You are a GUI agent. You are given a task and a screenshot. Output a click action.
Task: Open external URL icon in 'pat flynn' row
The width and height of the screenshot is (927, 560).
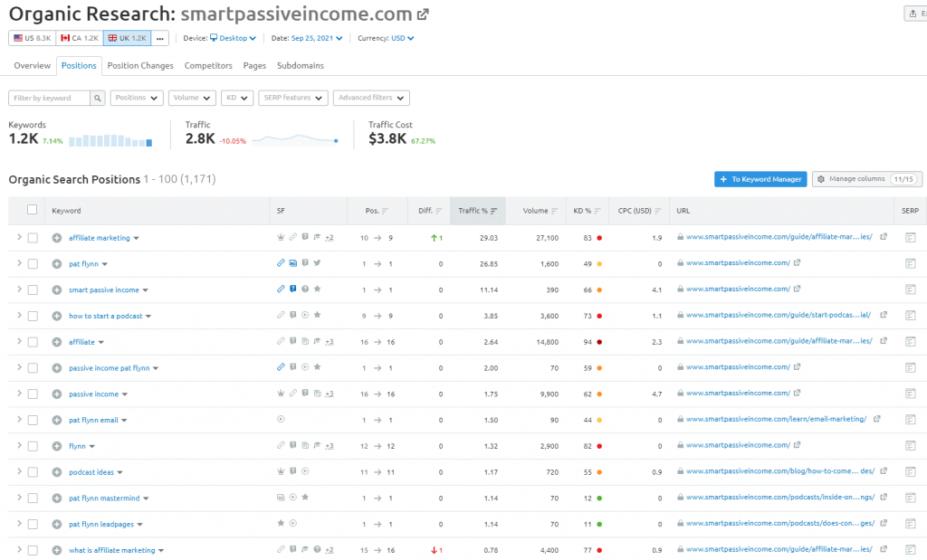[x=797, y=263]
